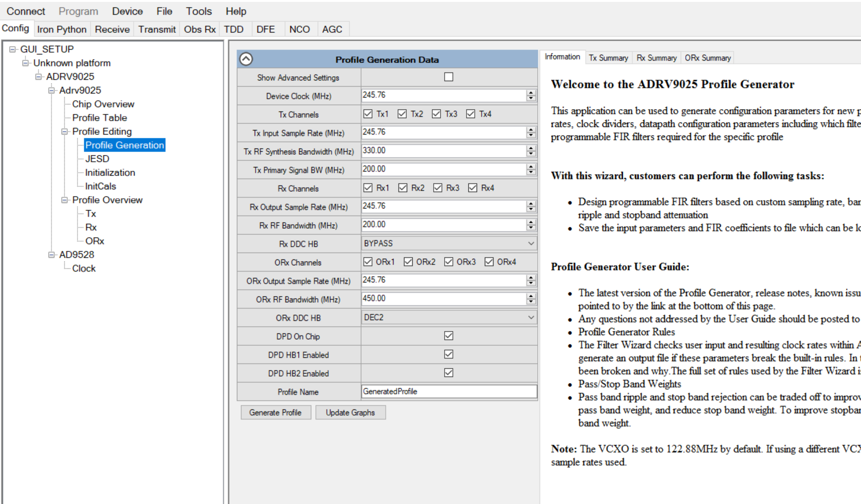
Task: Toggle DPD HB2 Enabled checkbox
Action: coord(449,373)
